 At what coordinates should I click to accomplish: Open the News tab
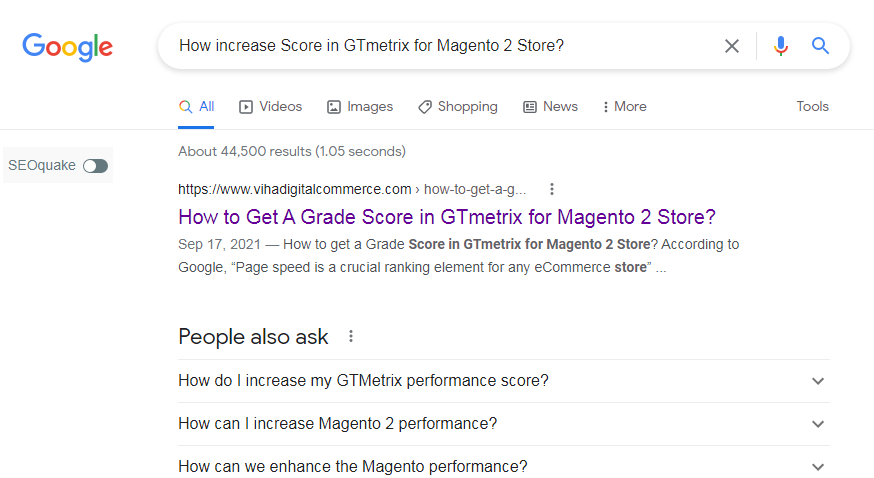(x=550, y=106)
